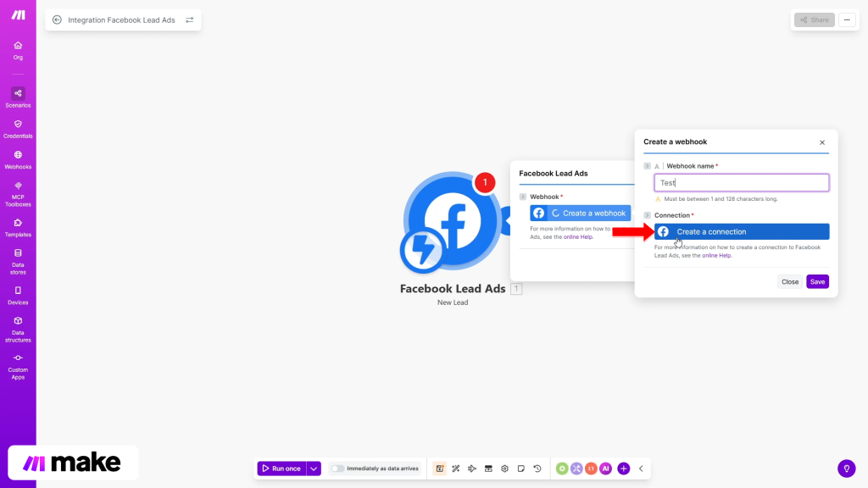The height and width of the screenshot is (488, 868).
Task: Open online Help link in Facebook Lead Ads panel
Action: [578, 237]
